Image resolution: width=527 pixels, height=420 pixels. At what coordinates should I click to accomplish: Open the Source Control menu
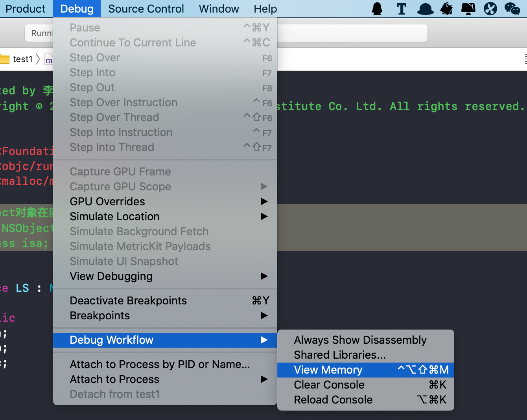(146, 9)
